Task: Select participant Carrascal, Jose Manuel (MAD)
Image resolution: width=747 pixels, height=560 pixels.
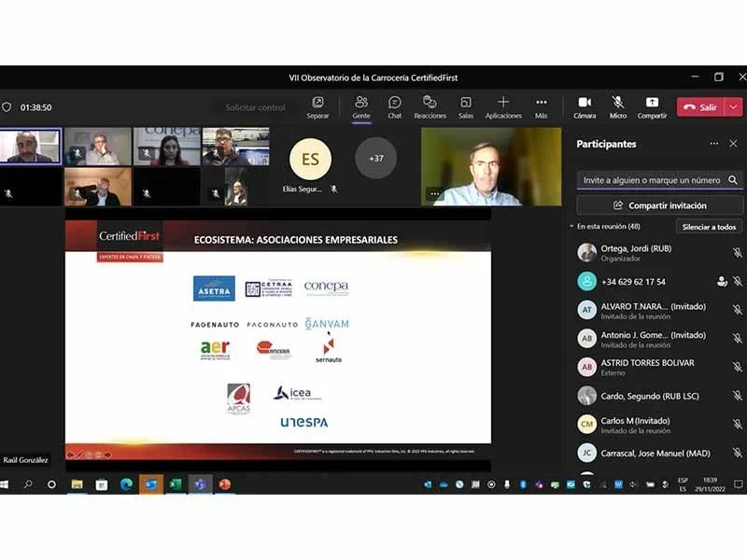Action: 657,453
